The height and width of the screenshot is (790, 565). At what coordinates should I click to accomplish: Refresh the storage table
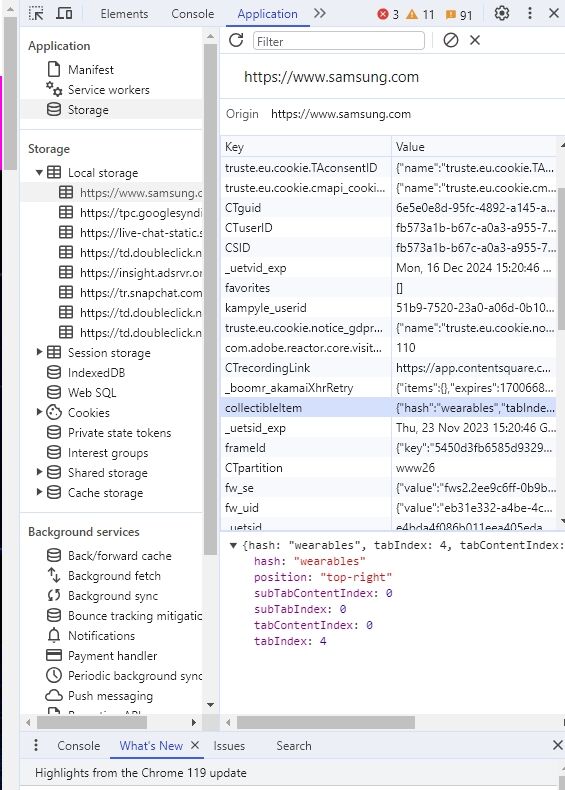tap(236, 40)
